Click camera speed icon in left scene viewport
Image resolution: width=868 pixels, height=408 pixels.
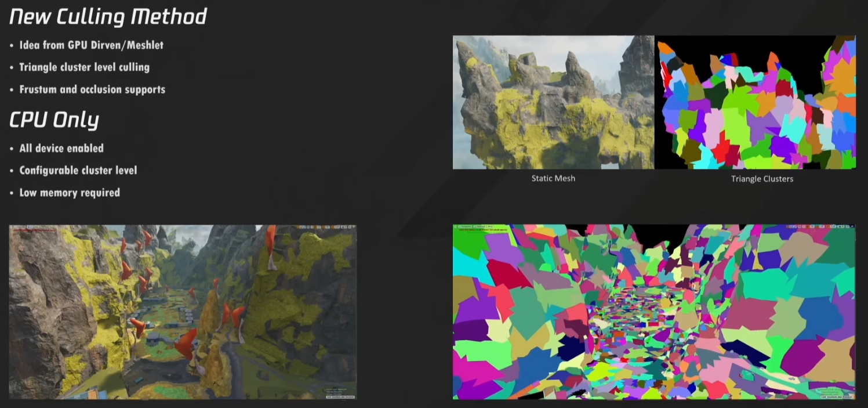pyautogui.click(x=344, y=227)
